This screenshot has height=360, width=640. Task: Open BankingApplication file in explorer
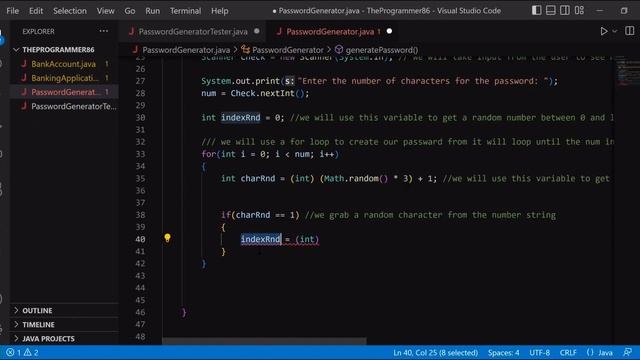[64, 78]
